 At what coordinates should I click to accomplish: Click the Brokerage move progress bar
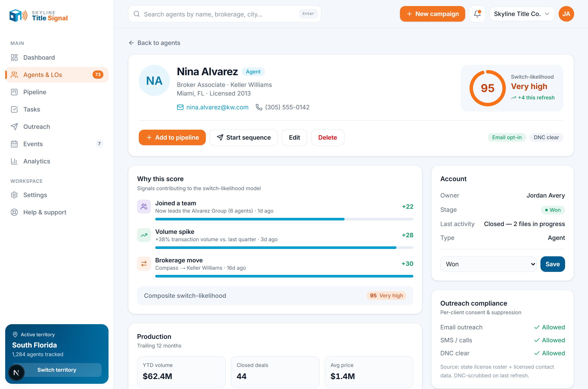[284, 276]
